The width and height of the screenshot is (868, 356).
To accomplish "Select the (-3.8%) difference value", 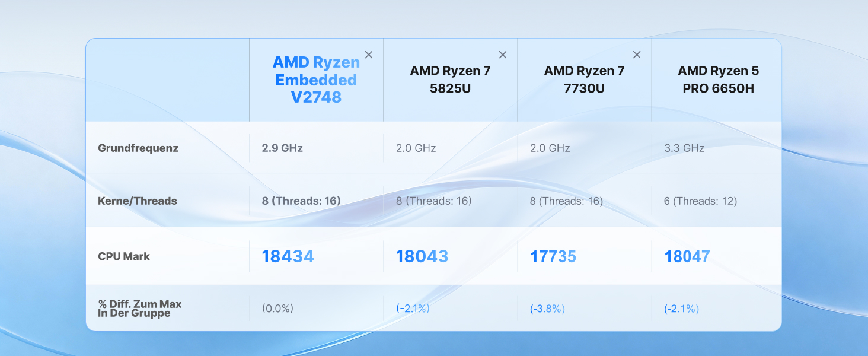I will [x=547, y=309].
